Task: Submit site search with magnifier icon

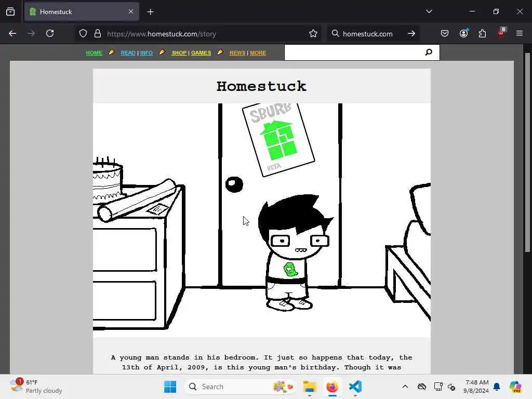Action: [x=429, y=52]
